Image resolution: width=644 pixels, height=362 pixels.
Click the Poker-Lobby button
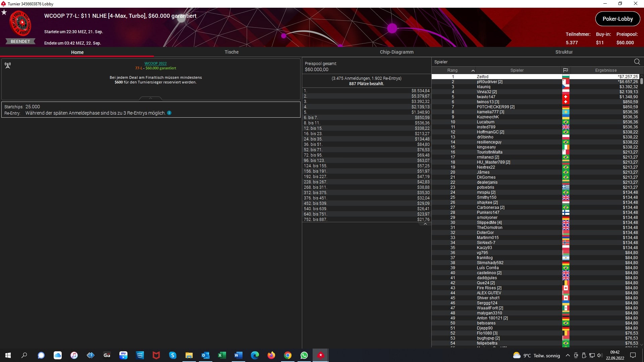(x=618, y=19)
